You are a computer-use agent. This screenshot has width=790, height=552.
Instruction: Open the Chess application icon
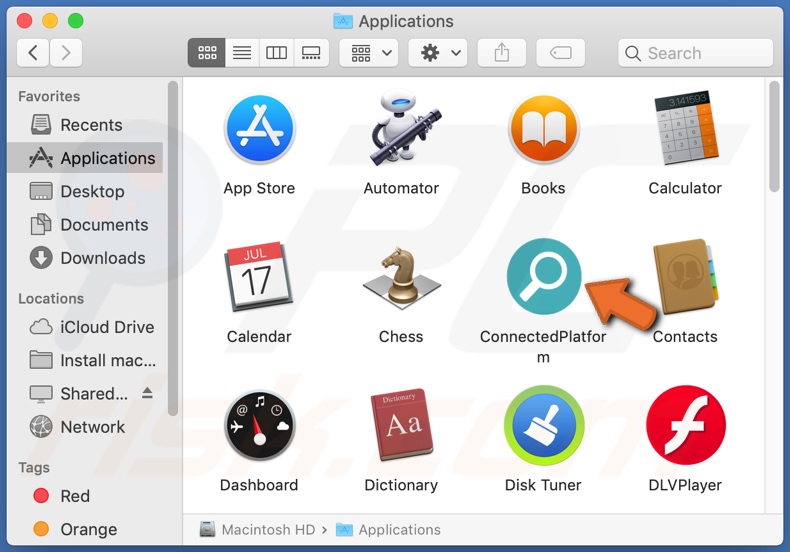point(401,278)
